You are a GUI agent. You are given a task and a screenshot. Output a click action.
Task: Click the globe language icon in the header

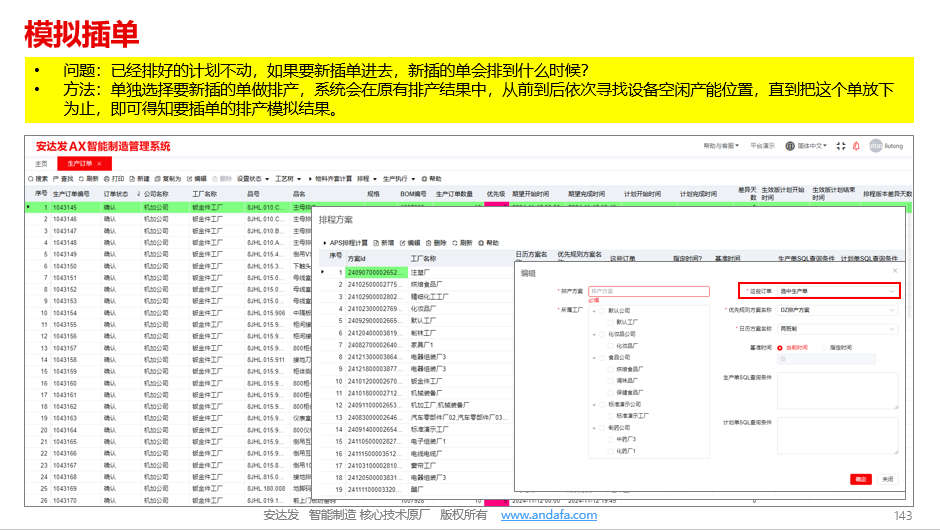(790, 146)
